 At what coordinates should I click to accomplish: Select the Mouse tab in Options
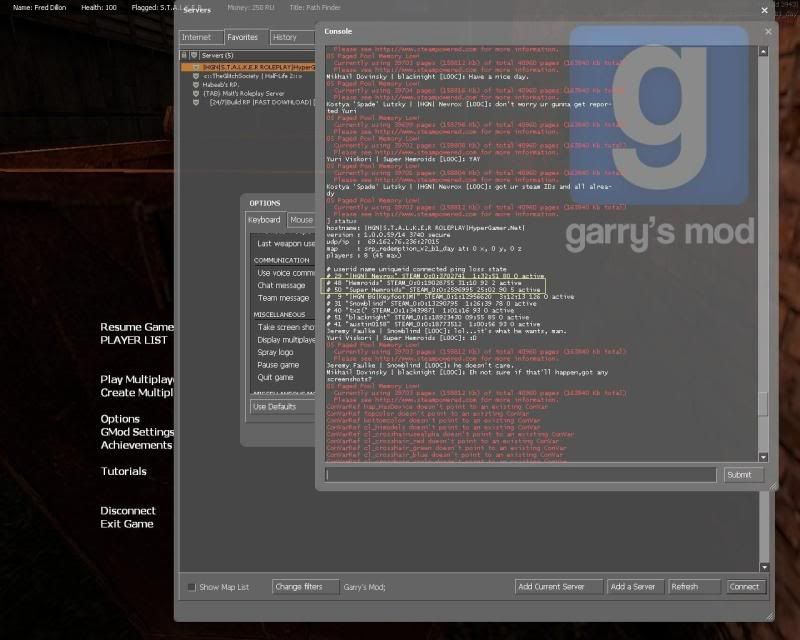[301, 220]
